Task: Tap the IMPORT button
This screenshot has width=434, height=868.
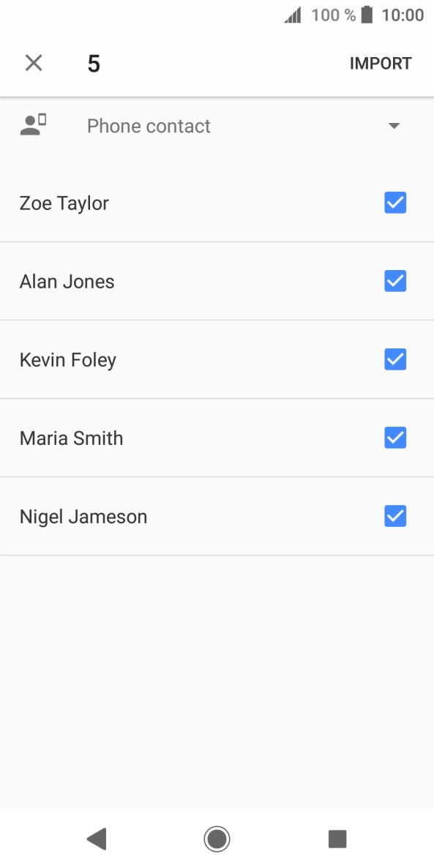Action: click(381, 63)
